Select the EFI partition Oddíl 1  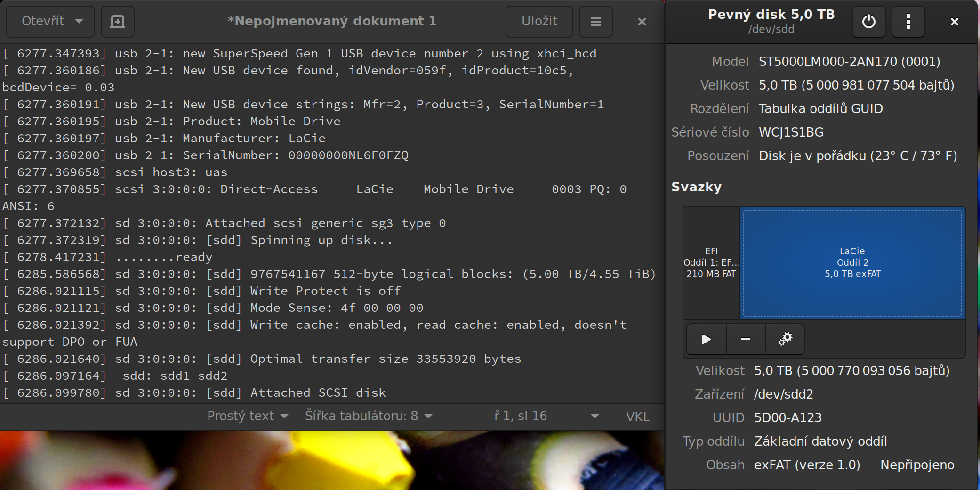coord(711,263)
